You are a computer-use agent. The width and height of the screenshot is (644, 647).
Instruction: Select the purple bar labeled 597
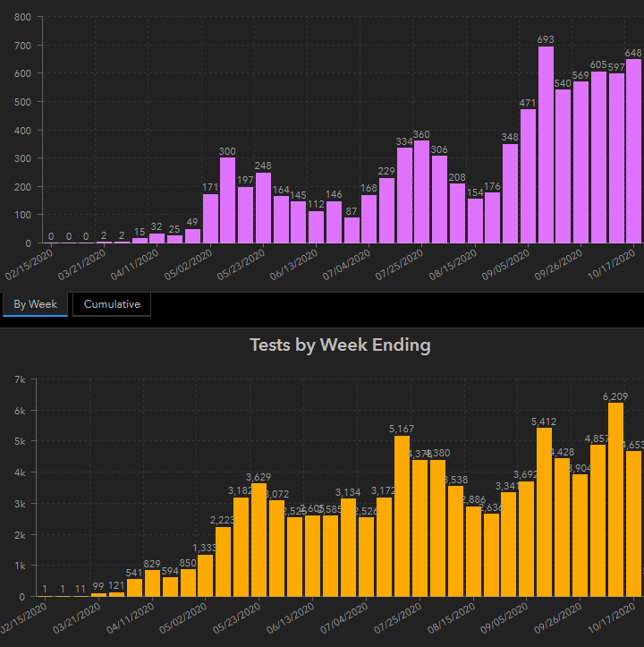[616, 158]
